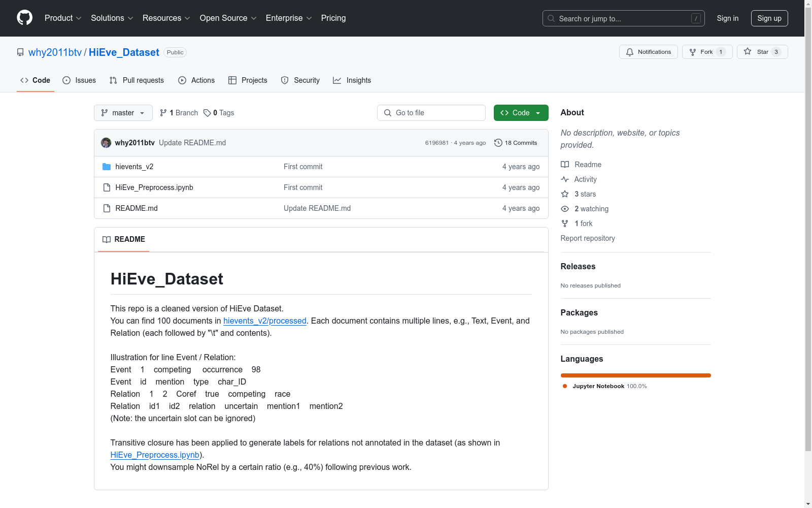Click the GitHub logo icon
Image resolution: width=812 pixels, height=508 pixels.
point(24,18)
